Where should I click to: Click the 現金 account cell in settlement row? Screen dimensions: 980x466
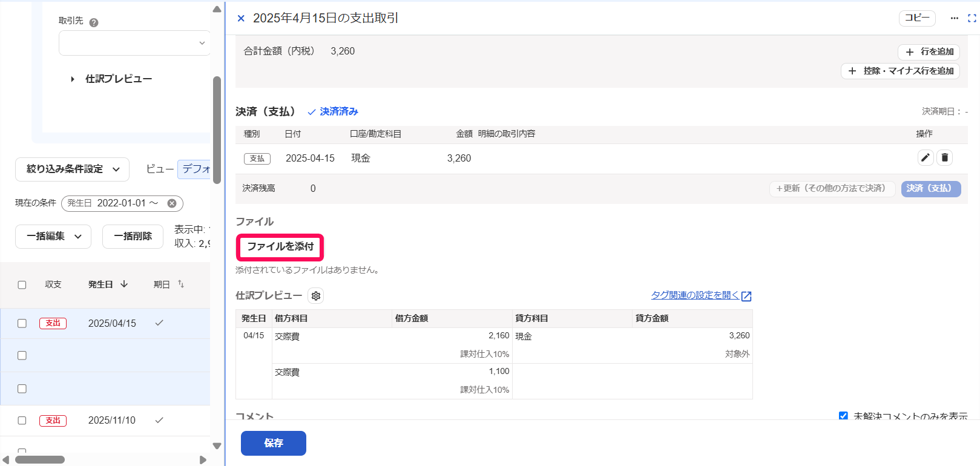coord(361,158)
